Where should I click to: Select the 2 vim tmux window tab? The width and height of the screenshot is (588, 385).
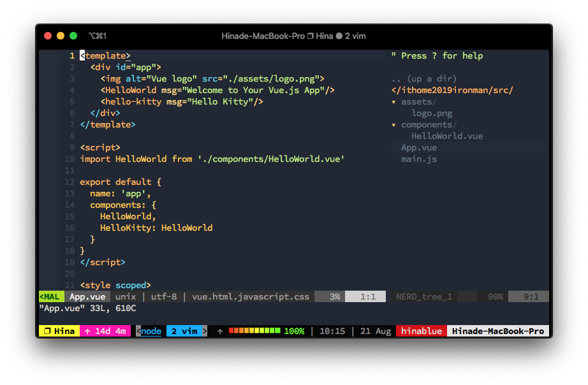pyautogui.click(x=184, y=331)
